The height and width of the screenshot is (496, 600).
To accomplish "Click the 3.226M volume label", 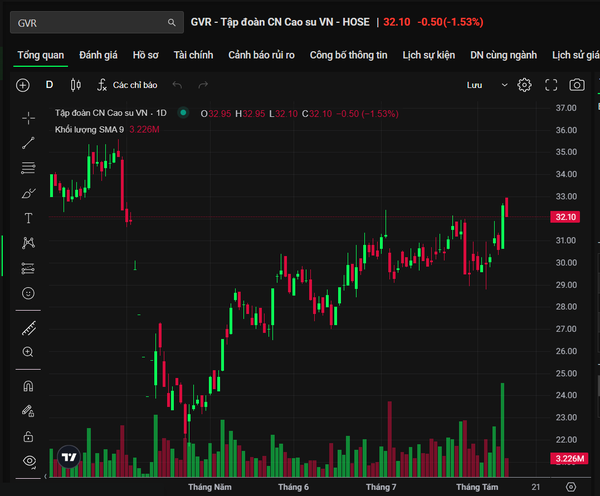I will click(569, 458).
